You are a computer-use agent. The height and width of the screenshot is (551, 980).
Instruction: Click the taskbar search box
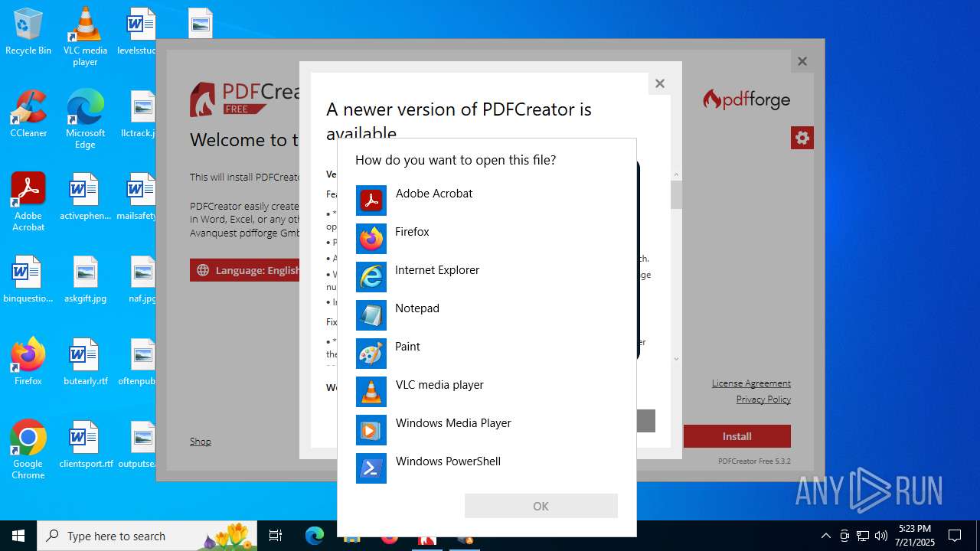tap(147, 536)
